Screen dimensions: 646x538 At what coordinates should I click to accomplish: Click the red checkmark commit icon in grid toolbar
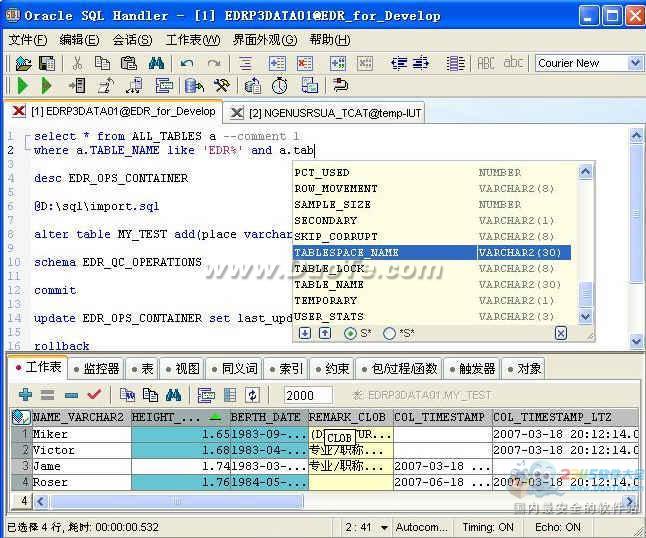(94, 395)
